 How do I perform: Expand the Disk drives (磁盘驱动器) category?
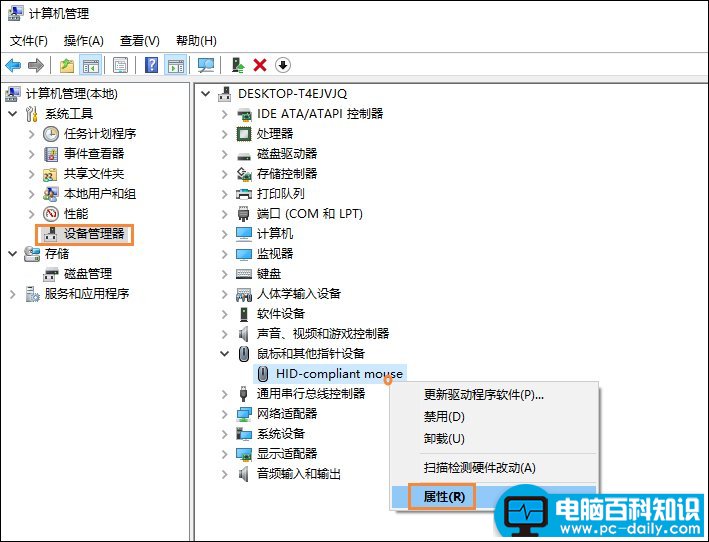coord(224,154)
